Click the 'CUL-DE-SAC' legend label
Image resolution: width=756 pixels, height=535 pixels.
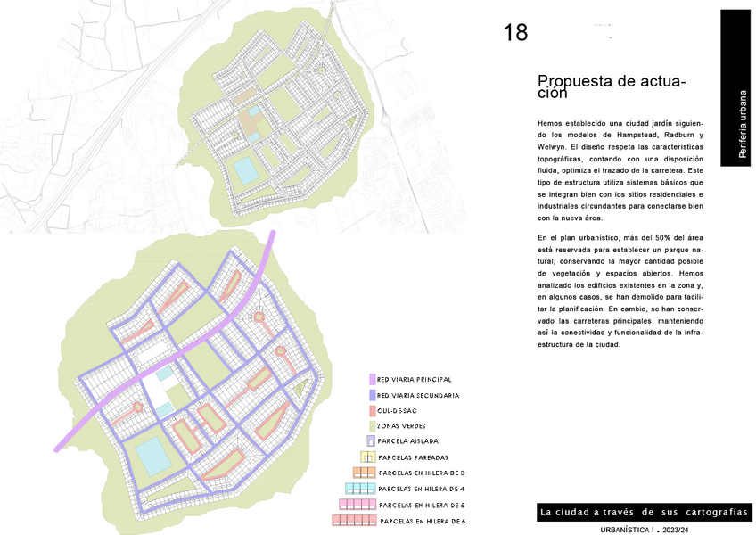[397, 411]
